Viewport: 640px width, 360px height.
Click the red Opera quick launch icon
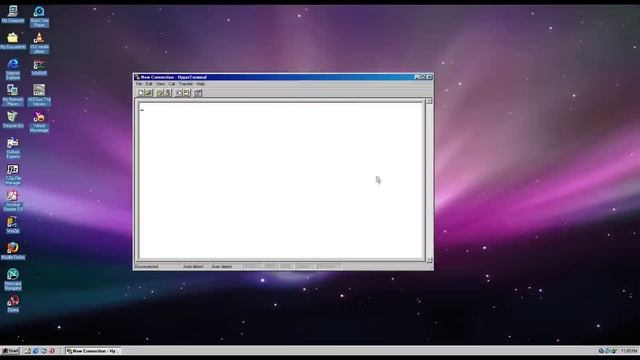(52, 351)
